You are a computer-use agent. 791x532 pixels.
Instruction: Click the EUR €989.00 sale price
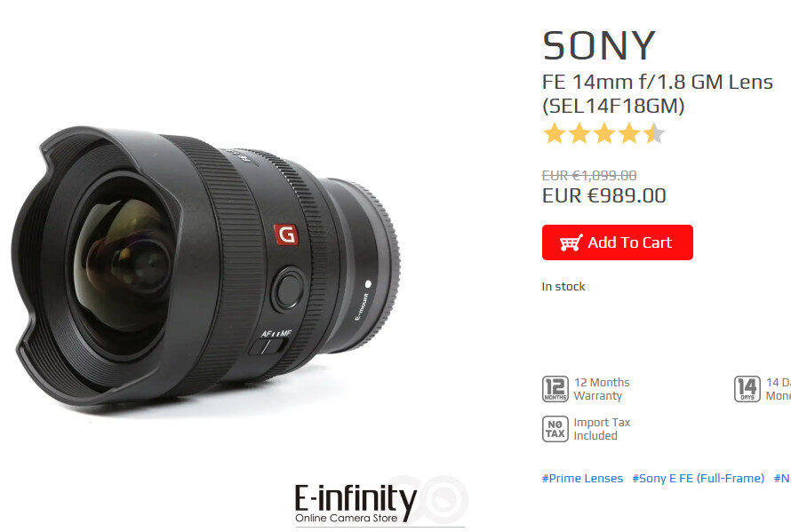[x=603, y=195]
